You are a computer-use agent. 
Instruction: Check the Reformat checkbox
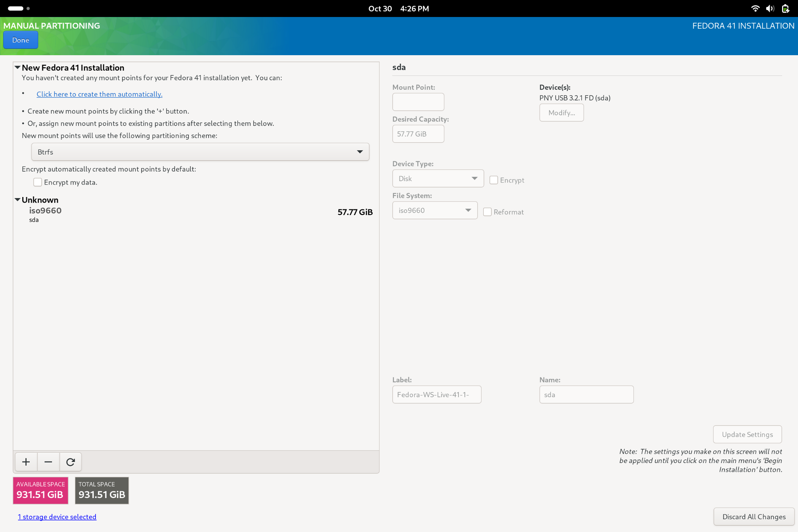[x=487, y=212]
